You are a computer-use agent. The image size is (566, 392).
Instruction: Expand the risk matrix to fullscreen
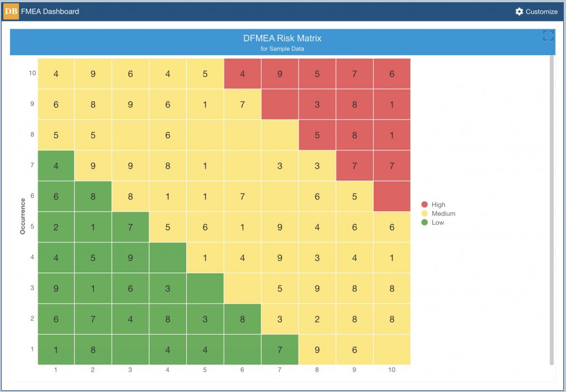tap(548, 35)
